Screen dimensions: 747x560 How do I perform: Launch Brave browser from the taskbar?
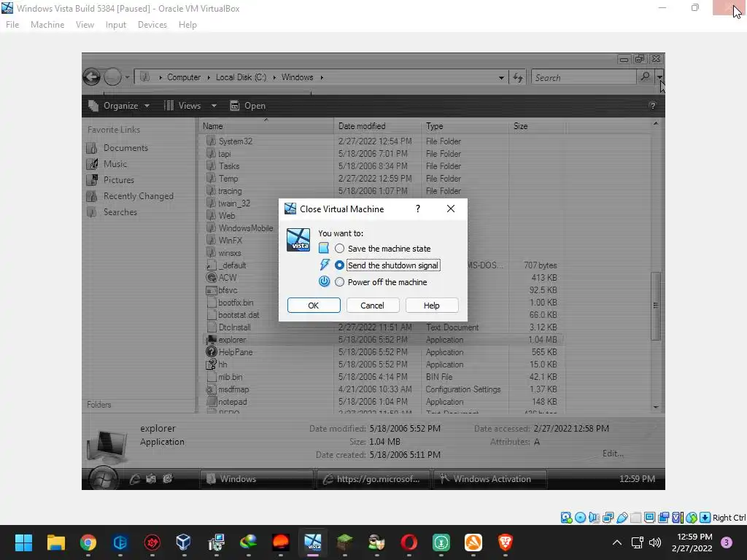[x=505, y=542]
